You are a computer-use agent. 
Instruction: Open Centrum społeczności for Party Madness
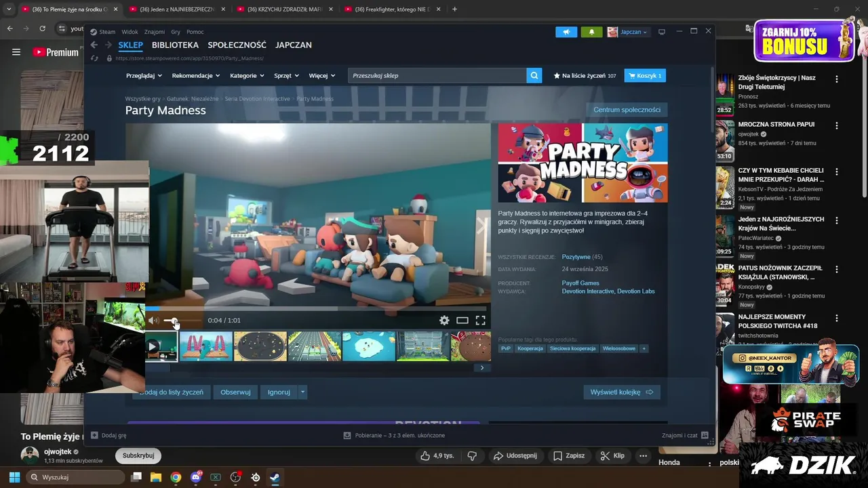click(627, 110)
